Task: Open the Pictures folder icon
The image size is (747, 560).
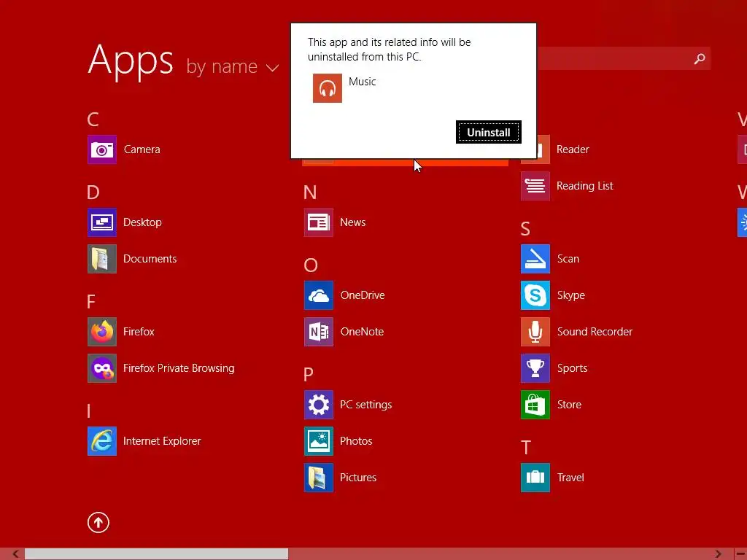Action: point(319,478)
